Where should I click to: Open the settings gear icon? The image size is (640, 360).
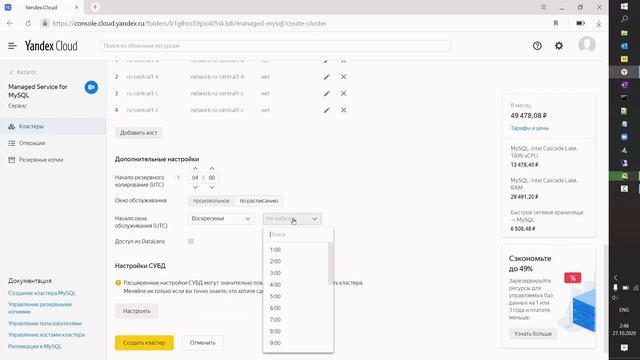pyautogui.click(x=559, y=46)
